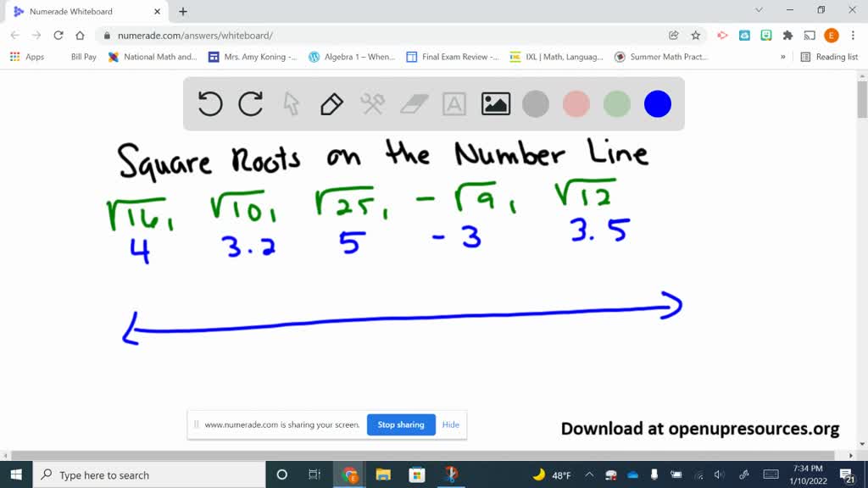Open the bookmarks overflow chevron
868x488 pixels.
pos(784,57)
